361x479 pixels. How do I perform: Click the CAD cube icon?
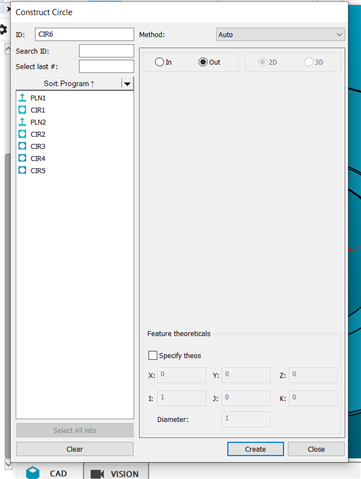point(33,473)
